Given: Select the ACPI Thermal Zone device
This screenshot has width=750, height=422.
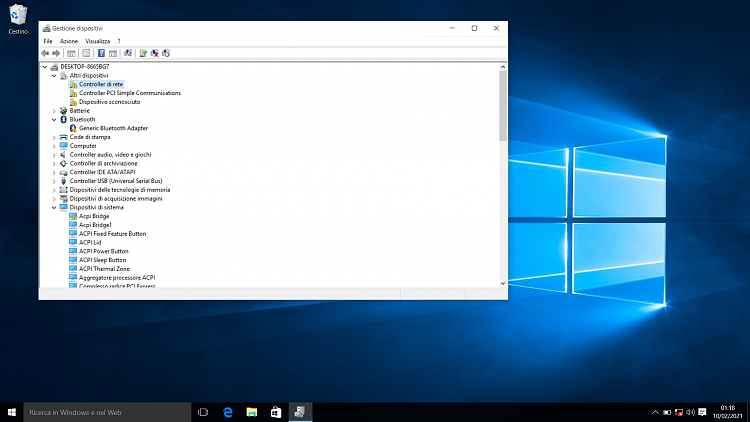Looking at the screenshot, I should pyautogui.click(x=104, y=269).
